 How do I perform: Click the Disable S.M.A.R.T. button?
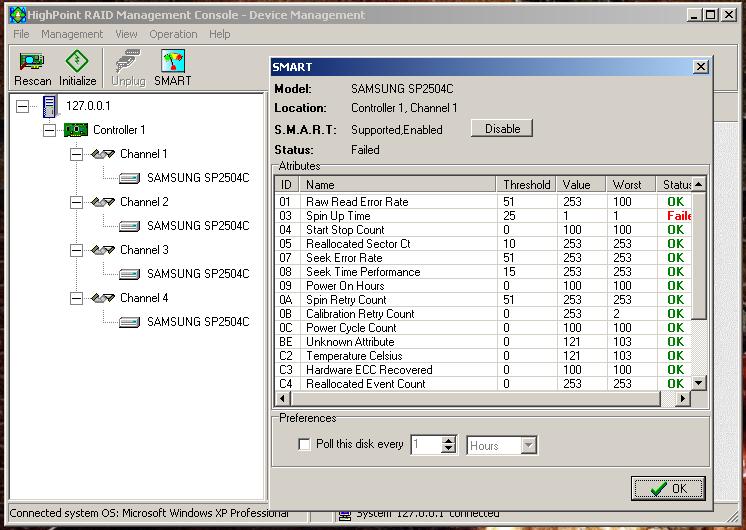[502, 128]
